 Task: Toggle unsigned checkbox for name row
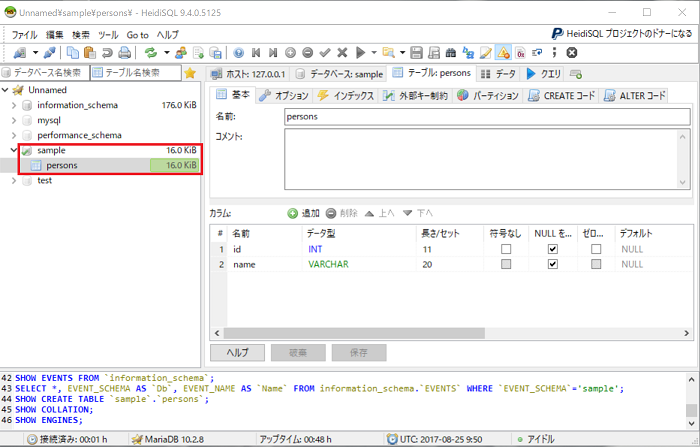tap(506, 264)
